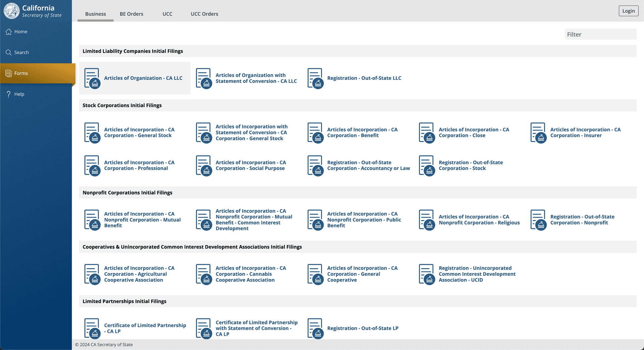Click the Forms document icon in sidebar
Image resolution: width=644 pixels, height=350 pixels.
[x=9, y=73]
